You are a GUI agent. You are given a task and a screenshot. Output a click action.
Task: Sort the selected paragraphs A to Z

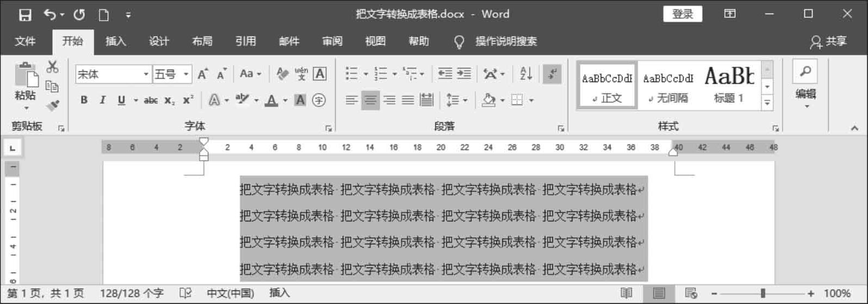(526, 73)
